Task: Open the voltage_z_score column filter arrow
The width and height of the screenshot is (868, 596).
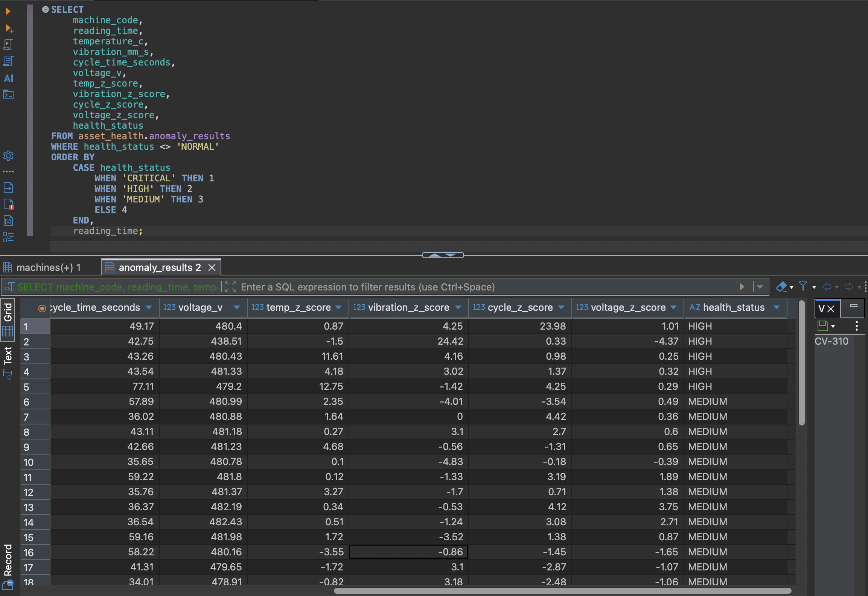Action: [673, 307]
